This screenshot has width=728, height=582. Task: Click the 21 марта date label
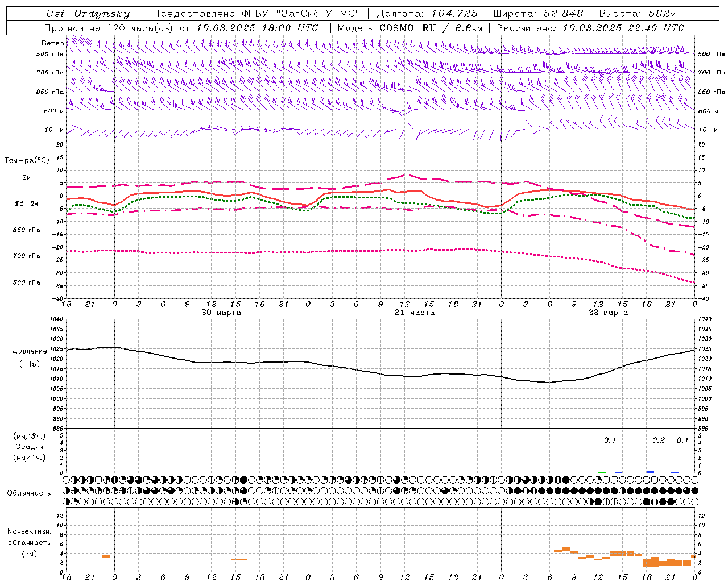[415, 312]
